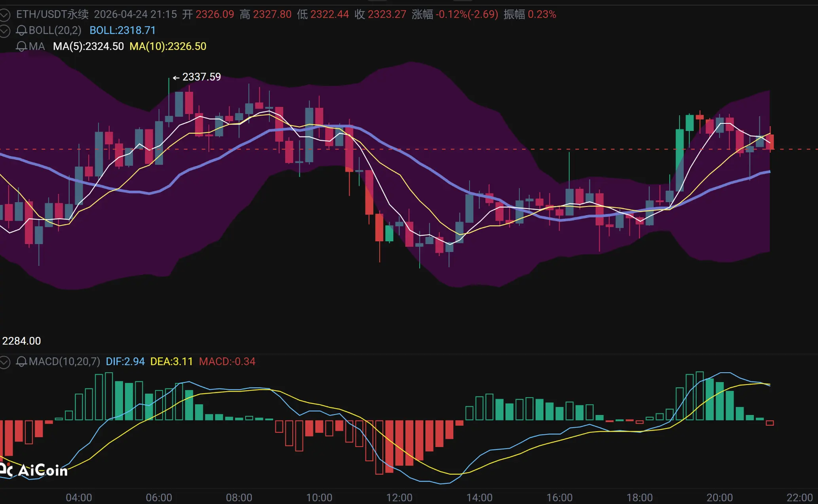The height and width of the screenshot is (504, 818).
Task: Click the blue BOLL:2318.71 value label
Action: point(123,30)
